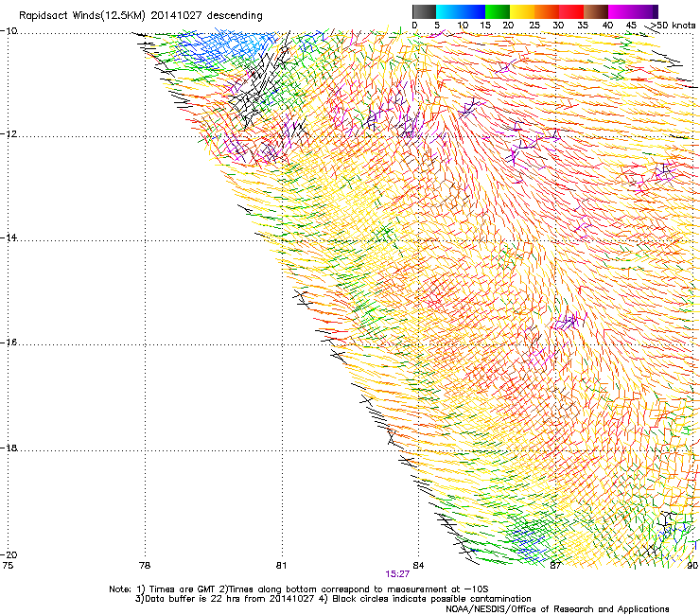The image size is (700, 615).
Task: Select the orange 25-30 knots legend swatch
Action: click(547, 11)
